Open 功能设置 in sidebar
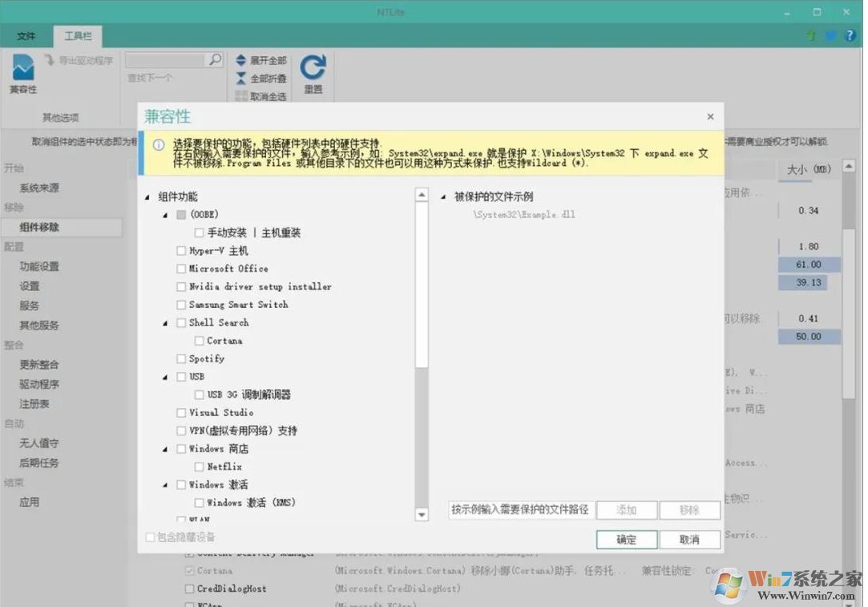The height and width of the screenshot is (607, 868). click(x=39, y=266)
